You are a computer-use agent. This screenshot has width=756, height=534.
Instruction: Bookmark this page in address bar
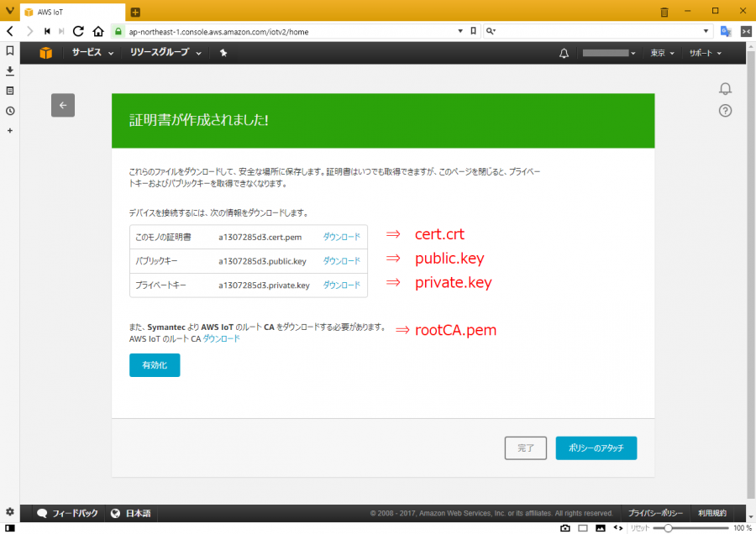[474, 31]
